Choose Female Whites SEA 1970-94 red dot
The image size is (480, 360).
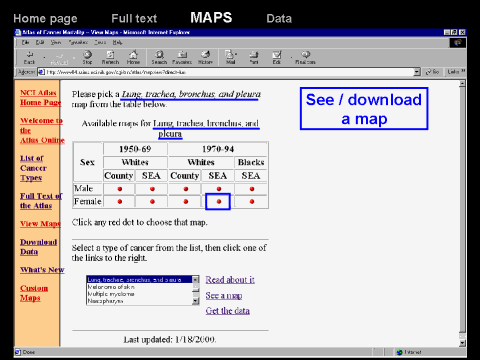[x=219, y=201]
